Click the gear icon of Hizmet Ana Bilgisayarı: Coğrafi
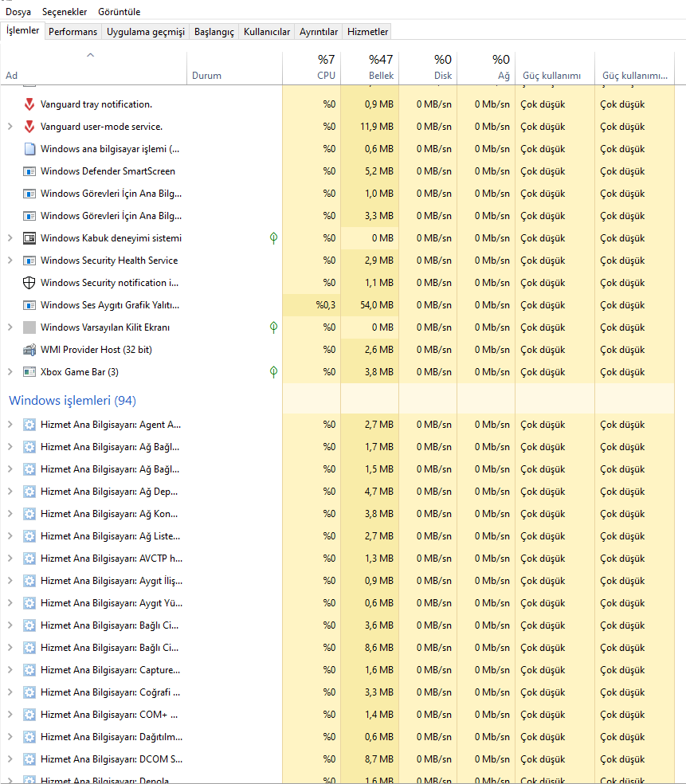 click(x=29, y=692)
